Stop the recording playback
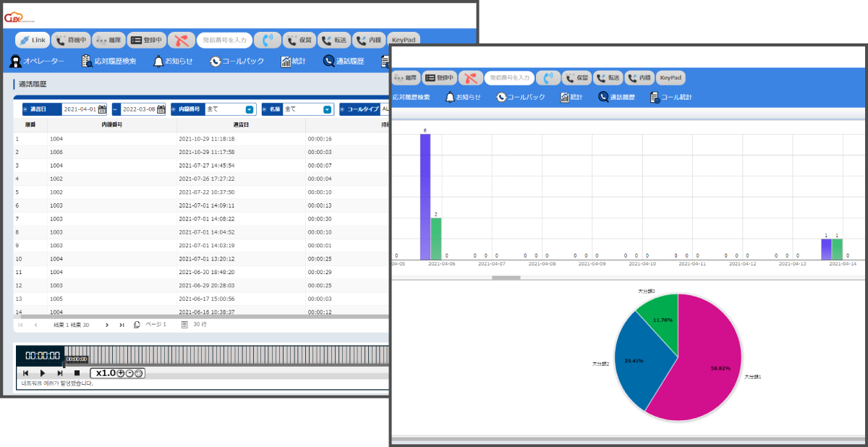 coord(77,373)
